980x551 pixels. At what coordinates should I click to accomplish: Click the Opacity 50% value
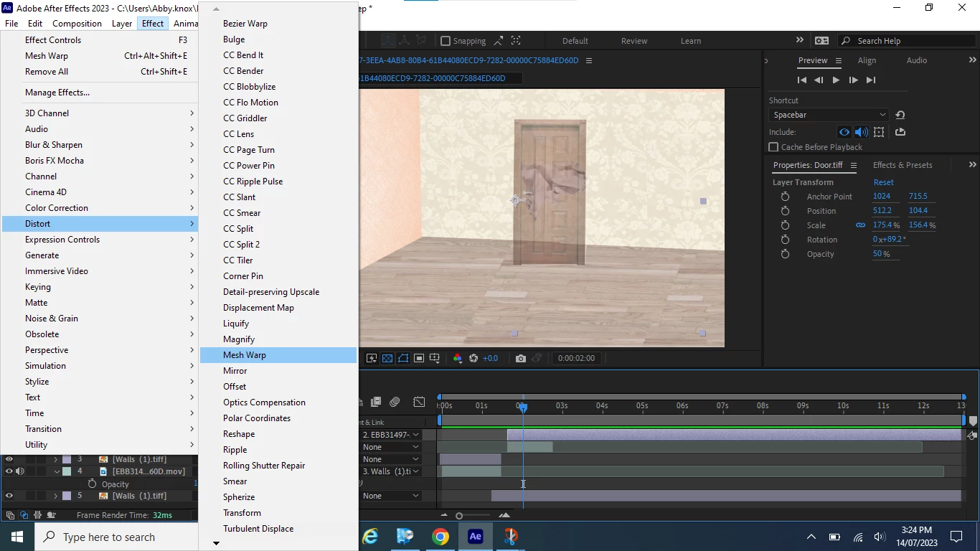[881, 254]
